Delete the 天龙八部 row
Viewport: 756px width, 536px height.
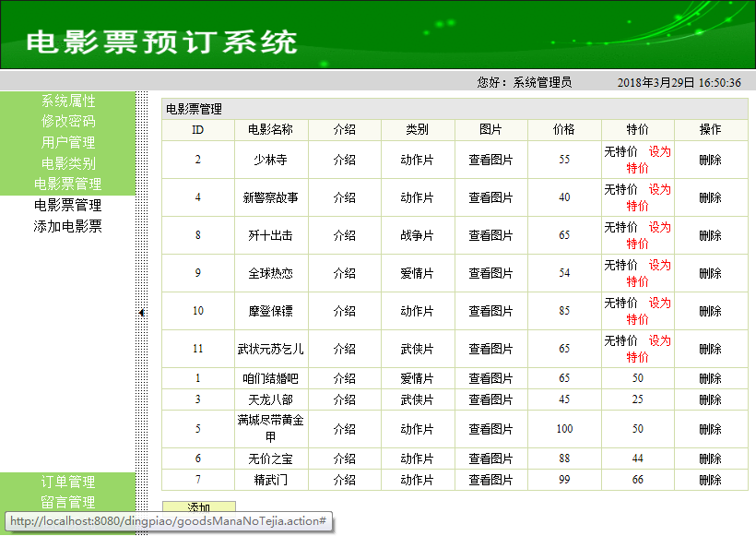tap(710, 399)
